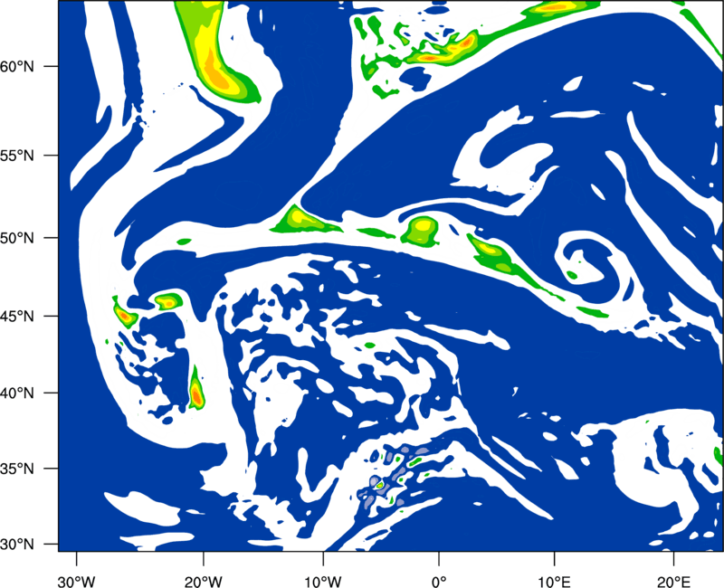Click the 20°W longitude label
The width and height of the screenshot is (724, 588).
(x=203, y=582)
